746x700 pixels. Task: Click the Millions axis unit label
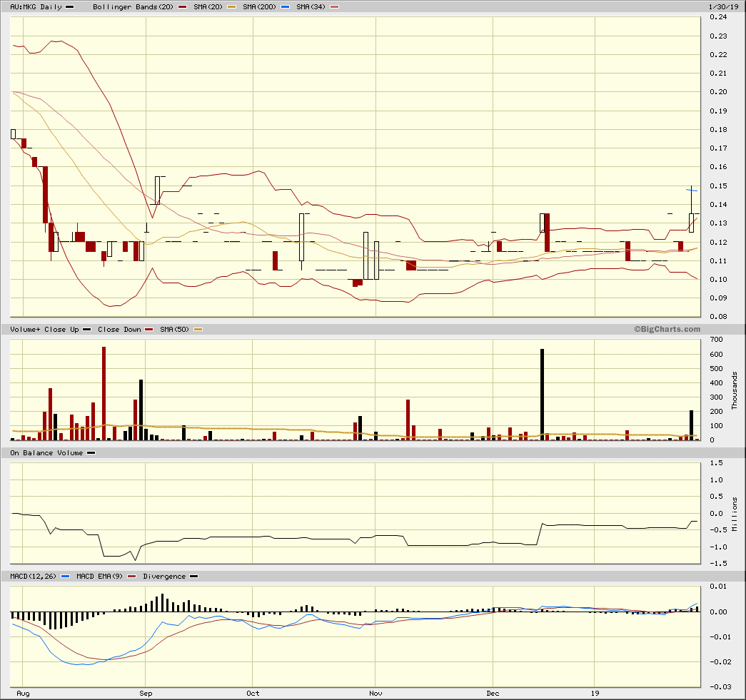pyautogui.click(x=735, y=514)
